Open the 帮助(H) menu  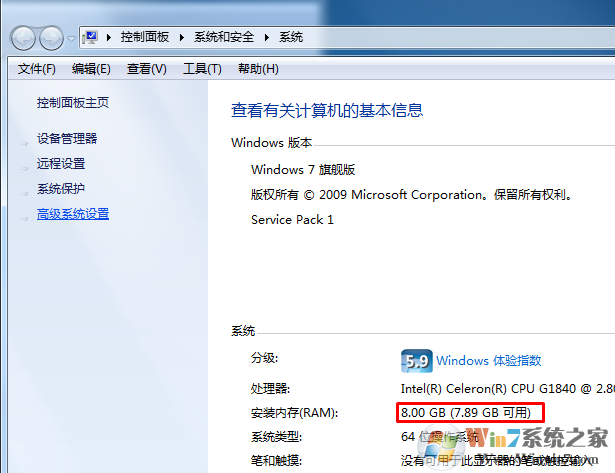258,69
